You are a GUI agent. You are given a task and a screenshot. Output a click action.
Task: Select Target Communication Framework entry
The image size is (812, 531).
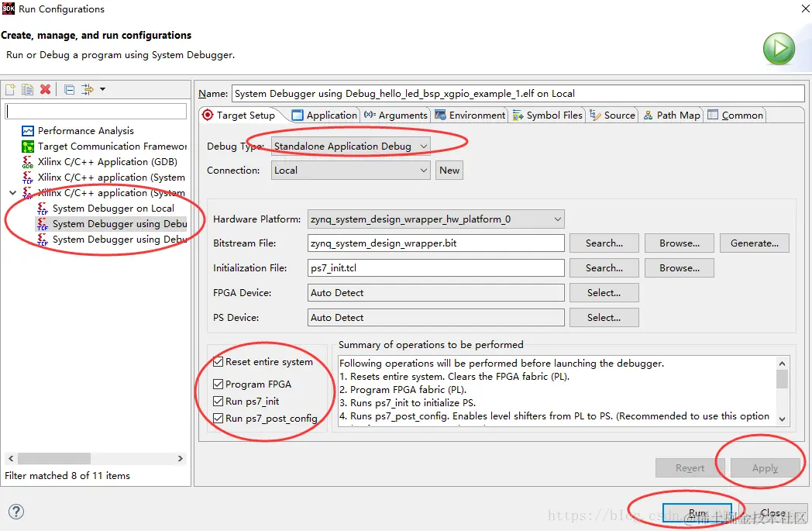coord(105,146)
